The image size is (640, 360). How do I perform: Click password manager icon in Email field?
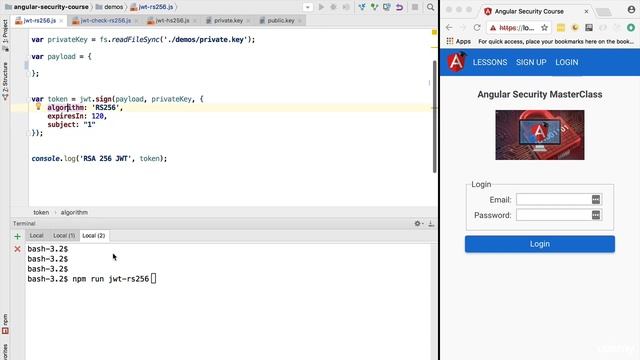click(x=596, y=199)
